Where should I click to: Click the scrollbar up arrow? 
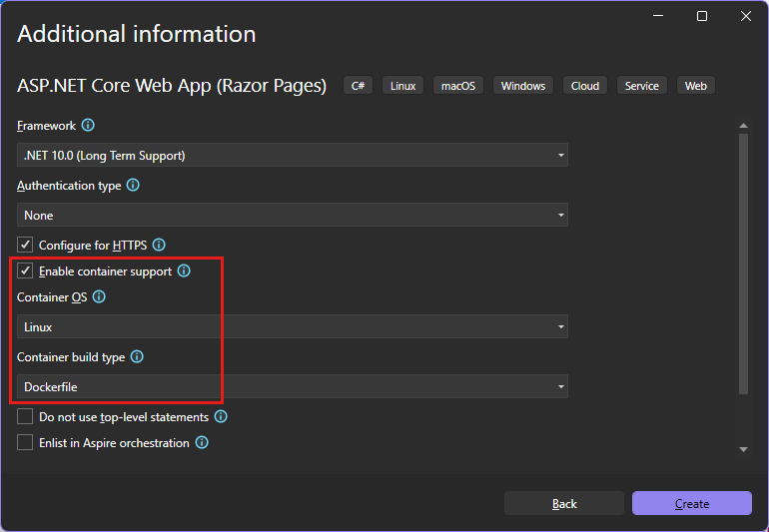coord(743,126)
